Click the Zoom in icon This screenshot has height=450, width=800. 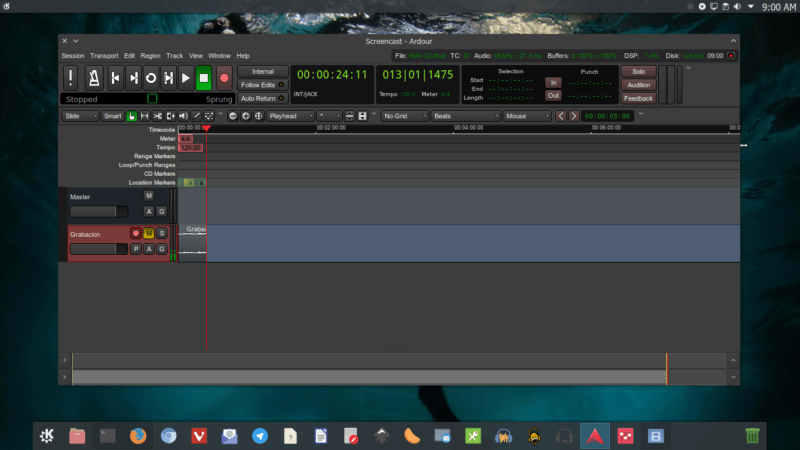pyautogui.click(x=246, y=116)
